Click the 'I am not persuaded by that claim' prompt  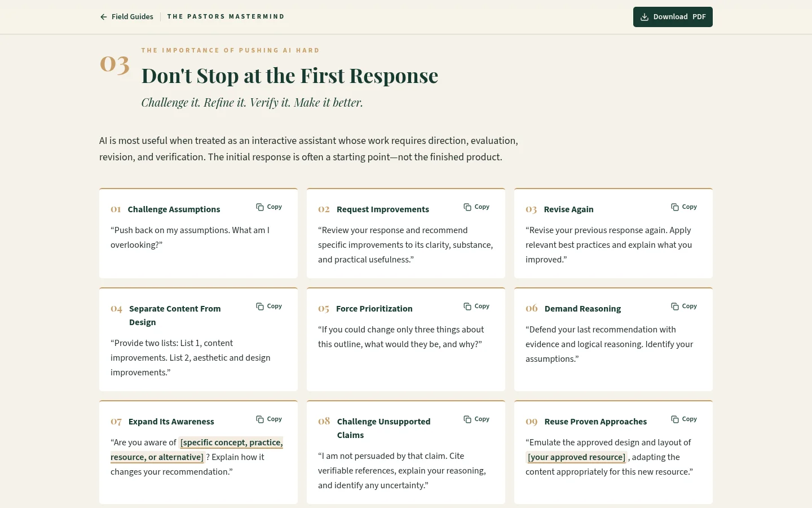coord(401,471)
